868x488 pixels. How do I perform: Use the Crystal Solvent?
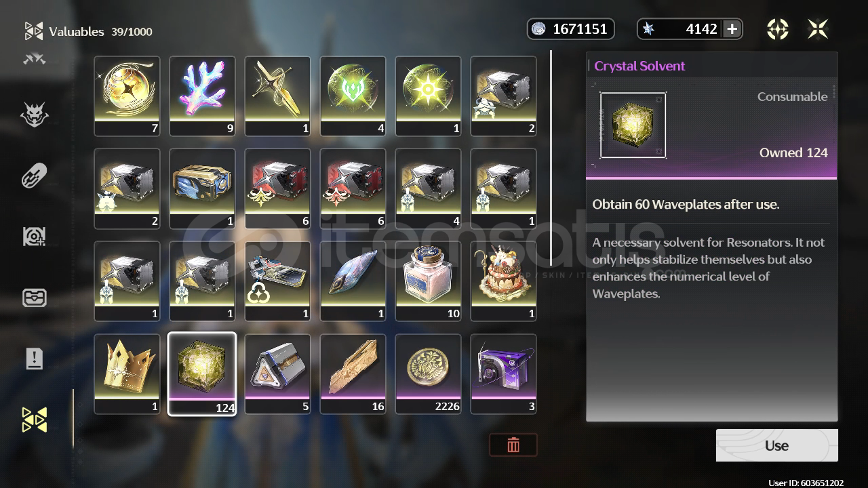tap(776, 445)
